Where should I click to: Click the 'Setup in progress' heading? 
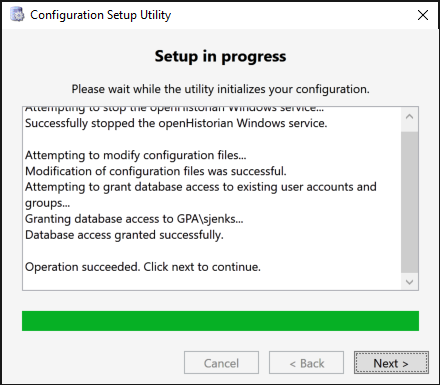220,56
